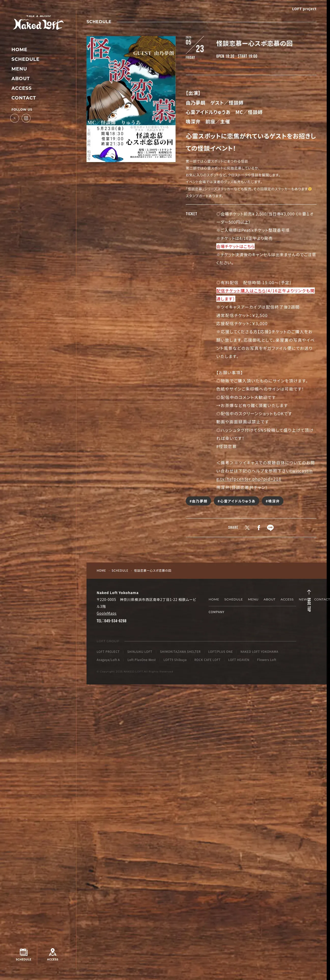Share this event on X
Viewport: 330px width, 980px height.
tap(247, 528)
